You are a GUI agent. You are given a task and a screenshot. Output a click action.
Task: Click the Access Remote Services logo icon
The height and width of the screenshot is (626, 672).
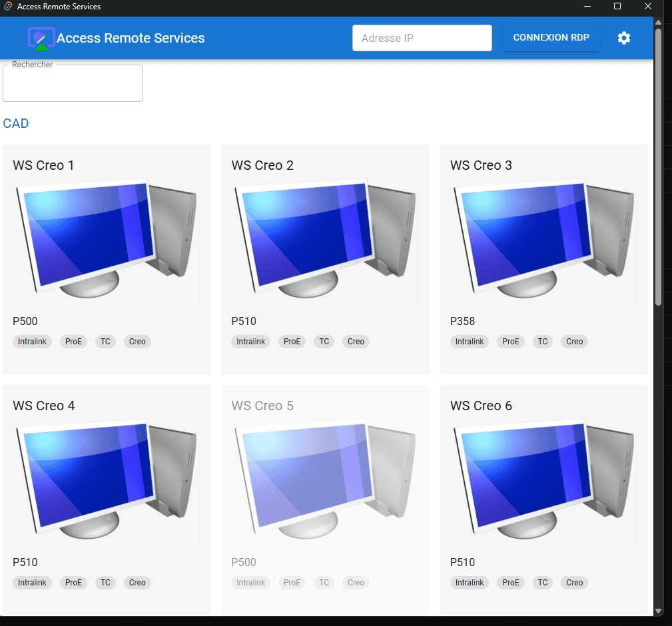coord(41,38)
